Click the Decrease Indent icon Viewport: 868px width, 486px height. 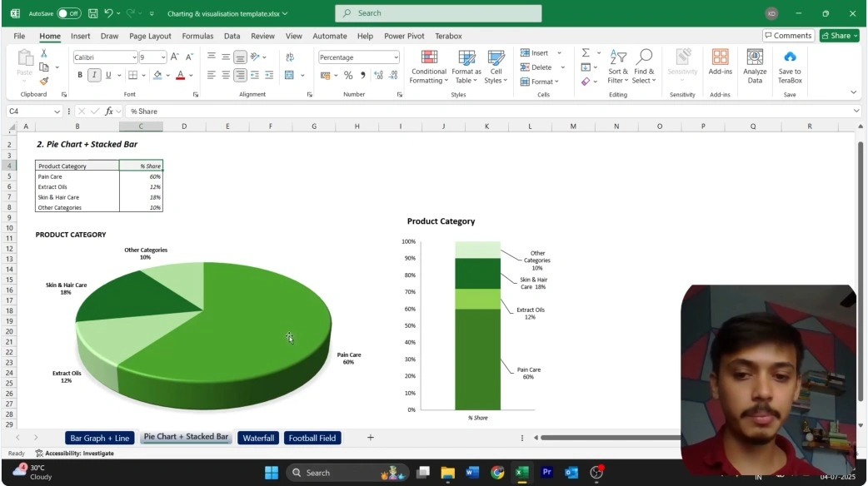(255, 75)
